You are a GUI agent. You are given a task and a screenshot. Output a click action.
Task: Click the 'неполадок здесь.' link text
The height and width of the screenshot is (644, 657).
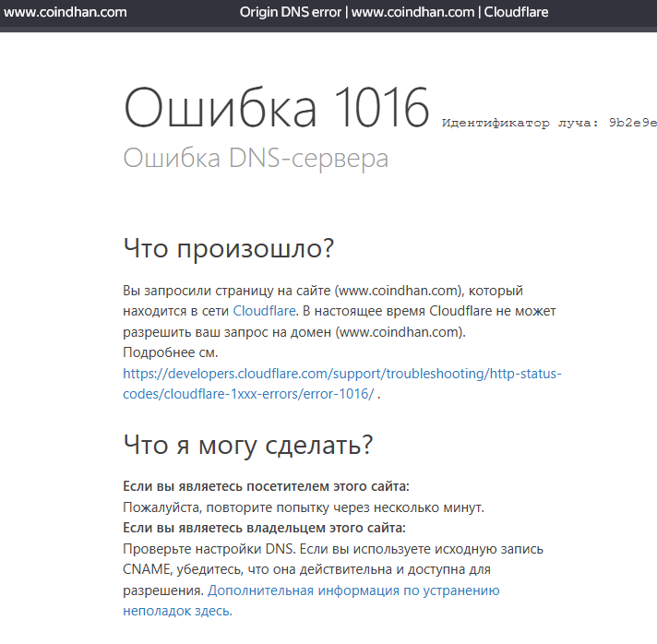click(x=177, y=611)
